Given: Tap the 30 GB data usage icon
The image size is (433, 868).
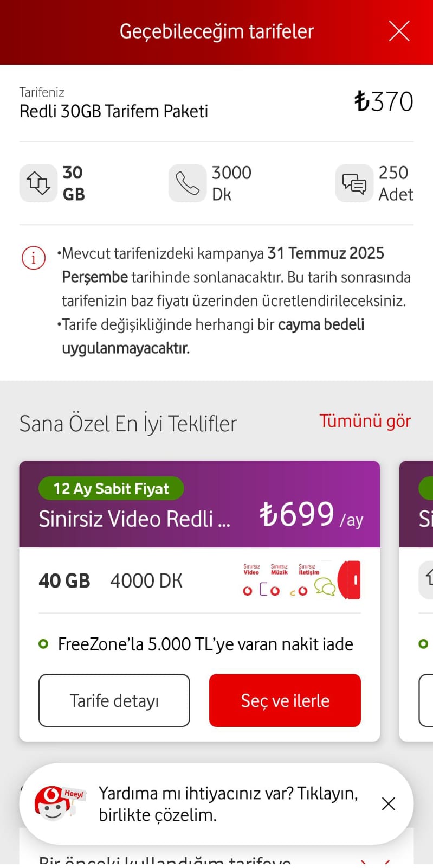Looking at the screenshot, I should [38, 183].
